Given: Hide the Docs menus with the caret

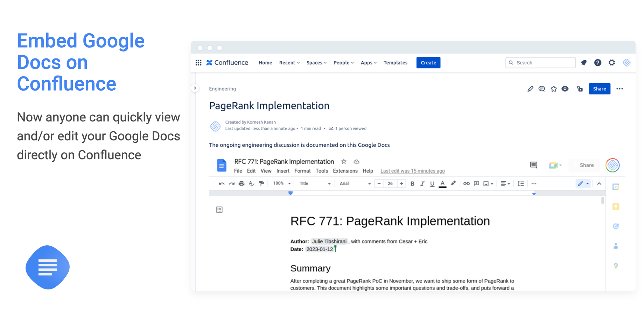Looking at the screenshot, I should coord(599,184).
